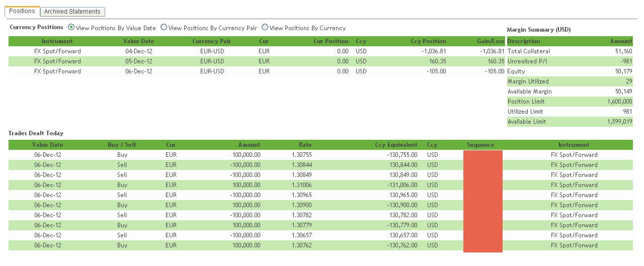Select View Positions By Value Date radio
Image resolution: width=644 pixels, height=266 pixels.
pyautogui.click(x=71, y=28)
